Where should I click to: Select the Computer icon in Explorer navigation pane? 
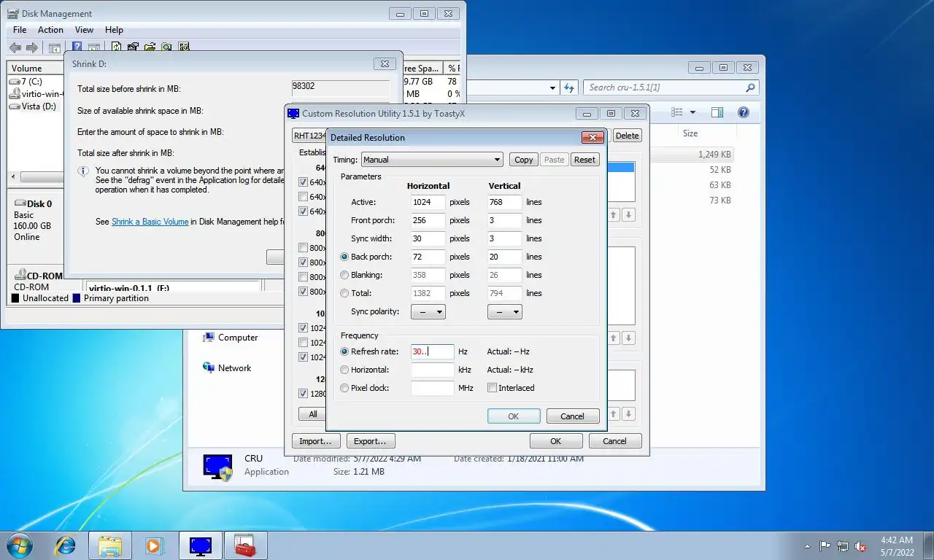pyautogui.click(x=209, y=337)
